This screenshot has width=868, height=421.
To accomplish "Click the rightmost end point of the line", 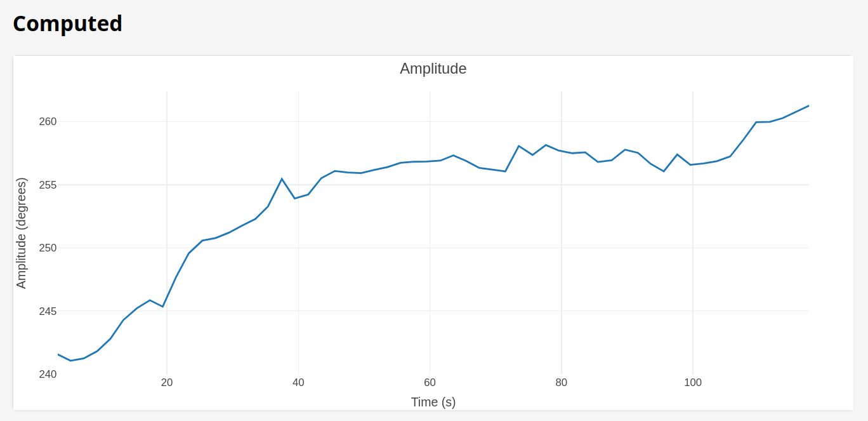I will (x=808, y=105).
